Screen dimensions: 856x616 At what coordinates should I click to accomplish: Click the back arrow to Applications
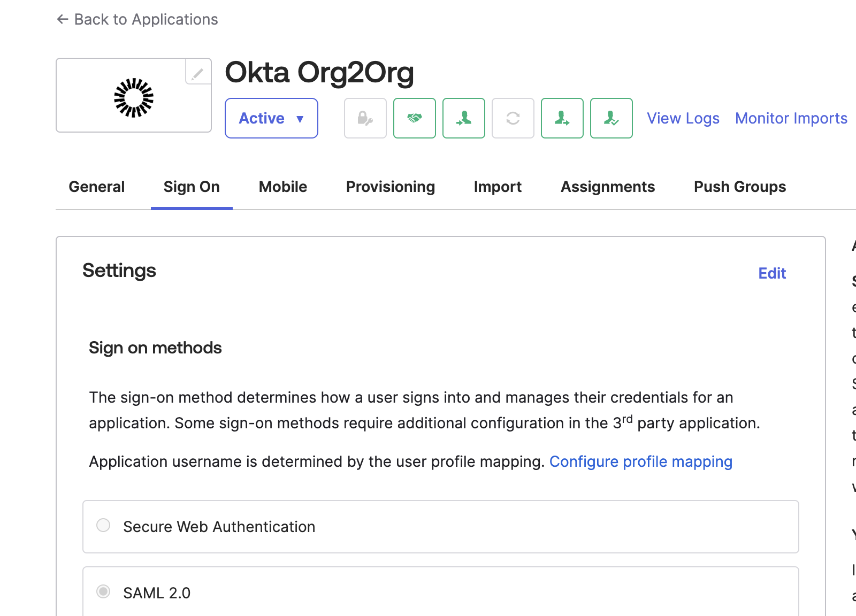[x=63, y=19]
